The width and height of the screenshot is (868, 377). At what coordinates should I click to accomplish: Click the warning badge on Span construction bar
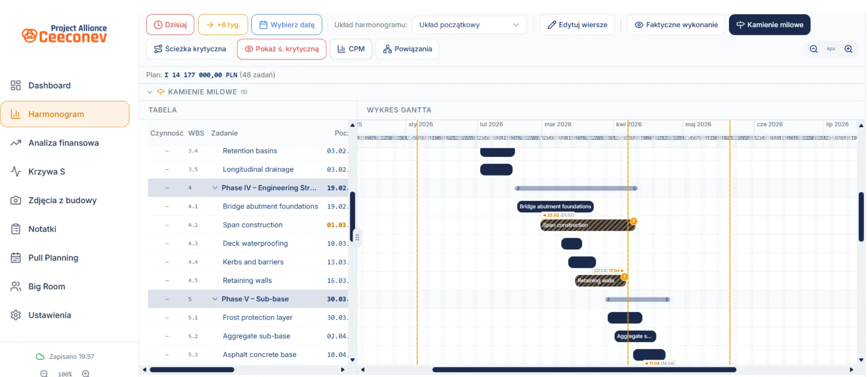tap(634, 221)
